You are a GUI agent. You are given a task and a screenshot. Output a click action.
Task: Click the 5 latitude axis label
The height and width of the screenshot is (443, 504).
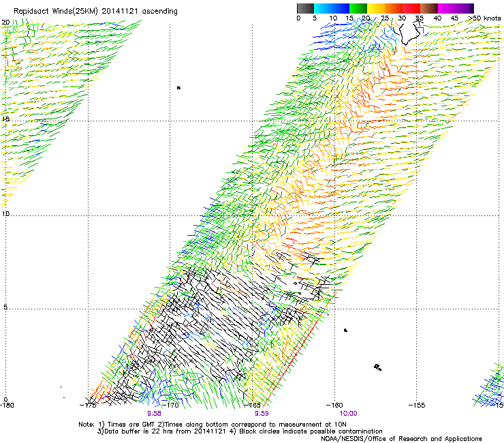pyautogui.click(x=5, y=307)
